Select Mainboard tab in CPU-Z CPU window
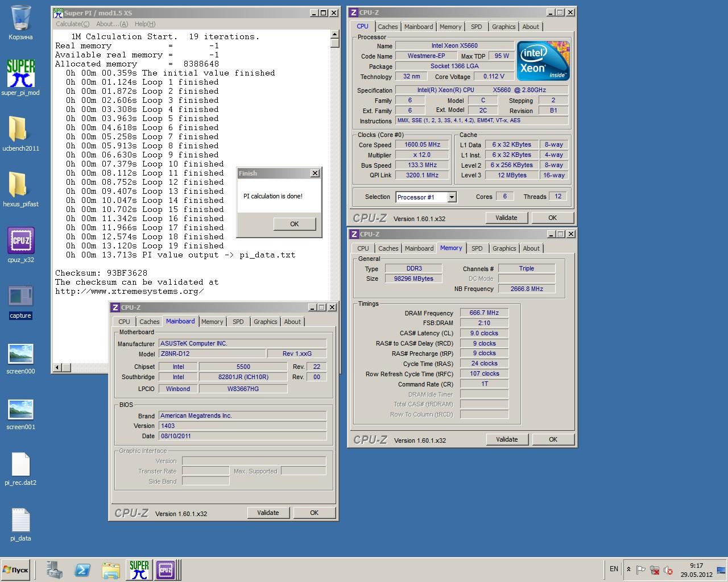The image size is (728, 582). (x=419, y=27)
